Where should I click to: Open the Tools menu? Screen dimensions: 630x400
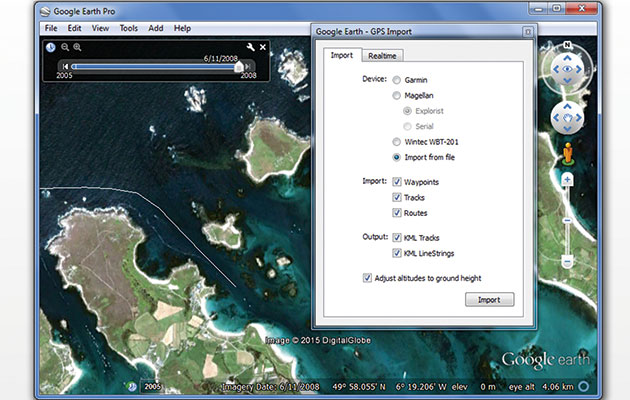(x=129, y=28)
